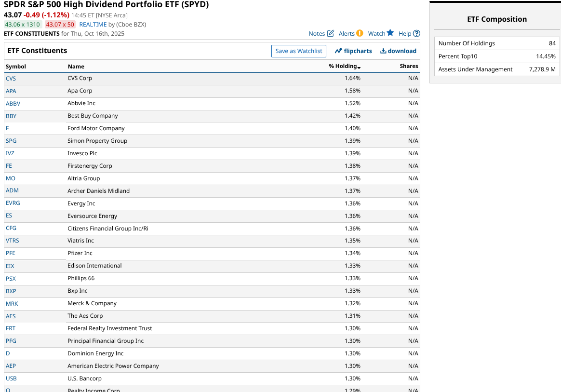The height and width of the screenshot is (392, 561).
Task: Select the 'Simon Property Group' name cell
Action: tap(97, 141)
